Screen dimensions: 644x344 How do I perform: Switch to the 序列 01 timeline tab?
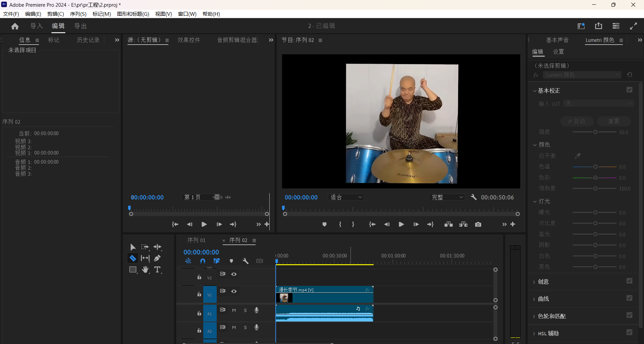(x=196, y=240)
